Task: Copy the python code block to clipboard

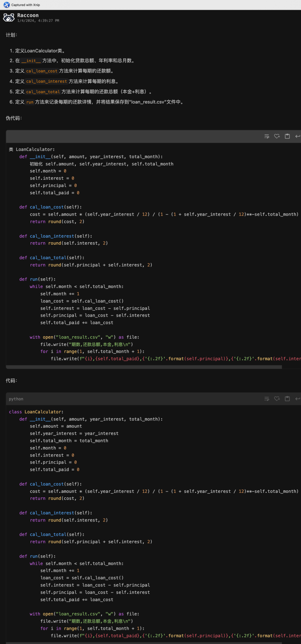Action: click(x=287, y=399)
